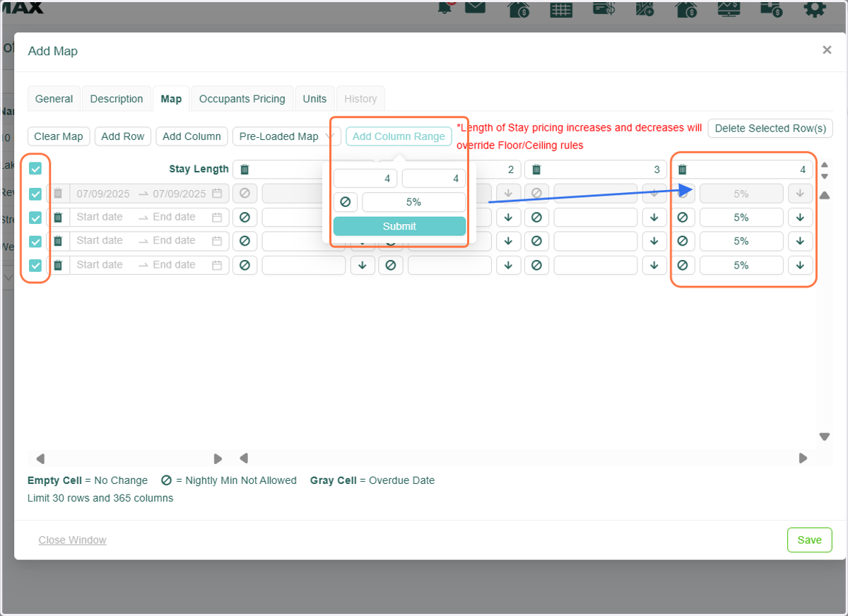Uncheck the checkbox of the second row
Image resolution: width=848 pixels, height=616 pixels.
click(x=35, y=218)
